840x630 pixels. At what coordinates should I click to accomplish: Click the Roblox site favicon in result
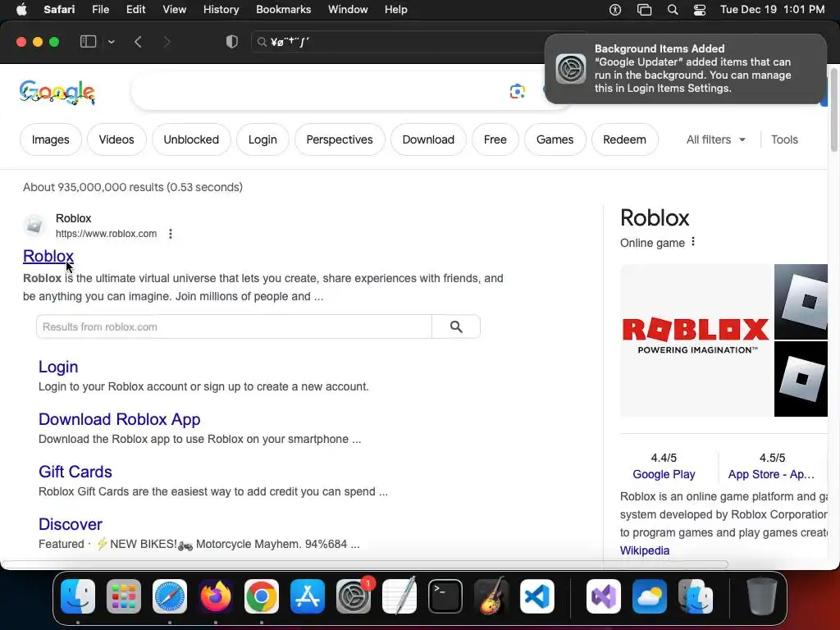(x=34, y=225)
